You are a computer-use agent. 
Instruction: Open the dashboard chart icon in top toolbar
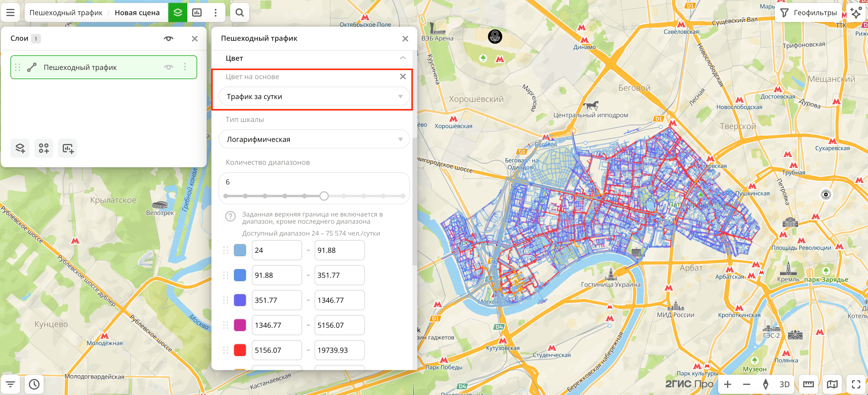(x=197, y=12)
